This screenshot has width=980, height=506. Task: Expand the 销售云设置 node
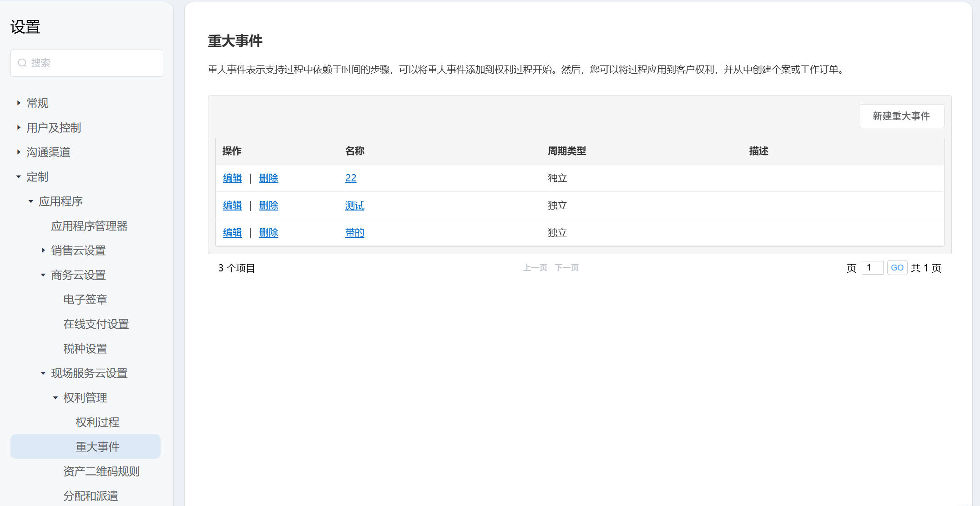(43, 250)
